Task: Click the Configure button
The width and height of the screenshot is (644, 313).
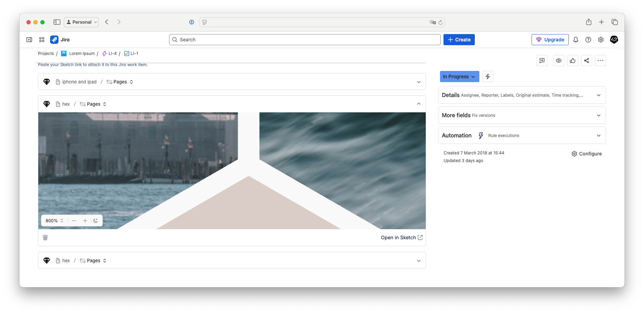Action: 587,154
